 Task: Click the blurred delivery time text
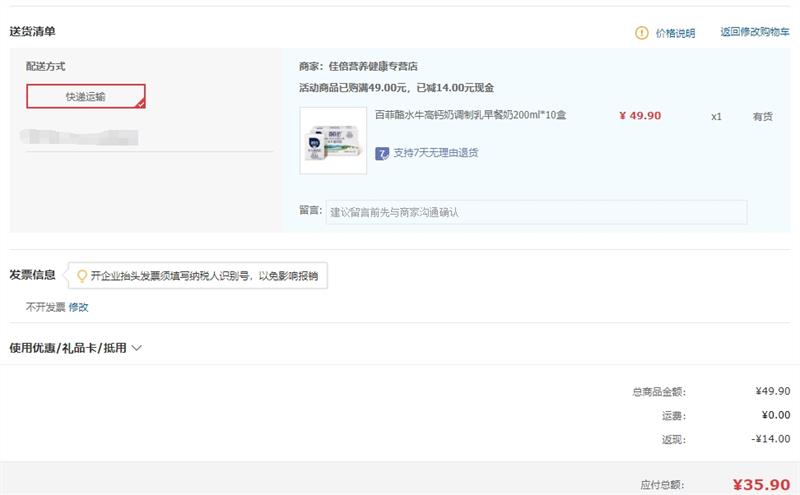[79, 137]
